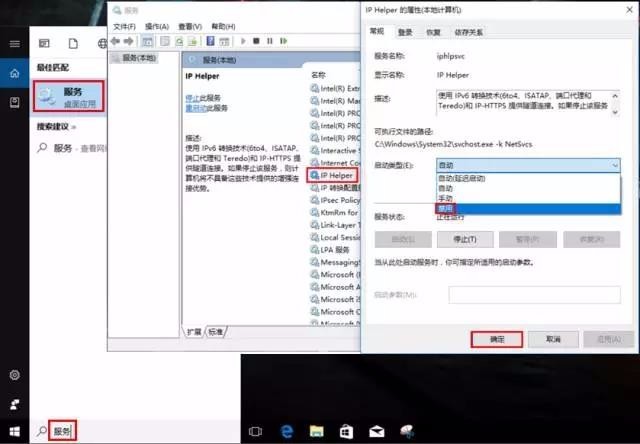The height and width of the screenshot is (444, 640).
Task: Click the 停止(T) button in properties
Action: pyautogui.click(x=465, y=240)
